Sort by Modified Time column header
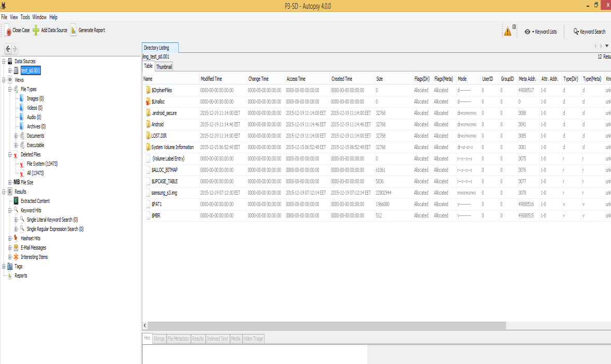This screenshot has height=364, width=611. tap(223, 79)
